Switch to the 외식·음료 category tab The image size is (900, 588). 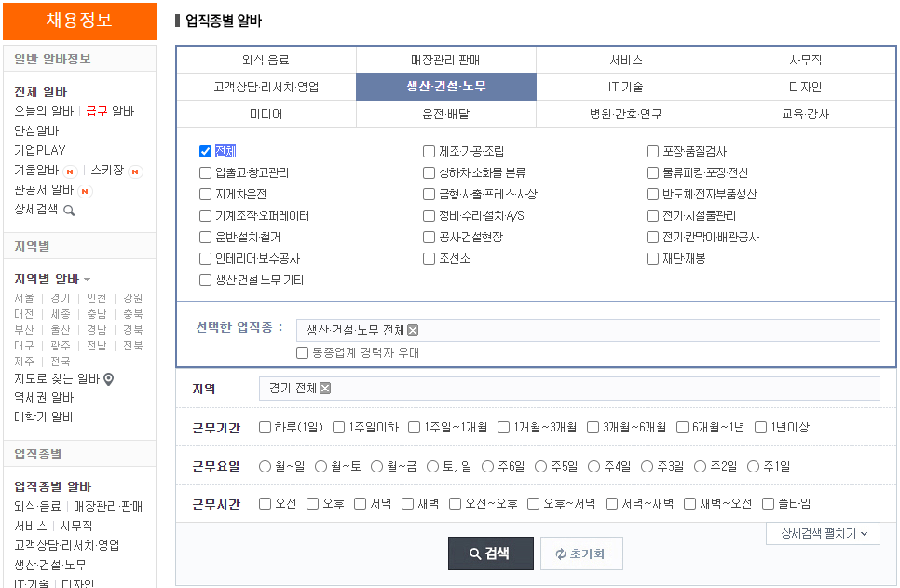[266, 60]
